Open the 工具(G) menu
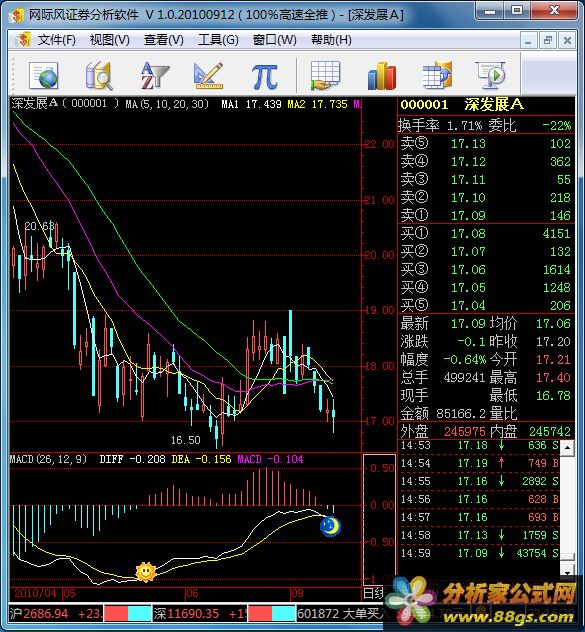Viewport: 585px width, 632px height. [218, 40]
